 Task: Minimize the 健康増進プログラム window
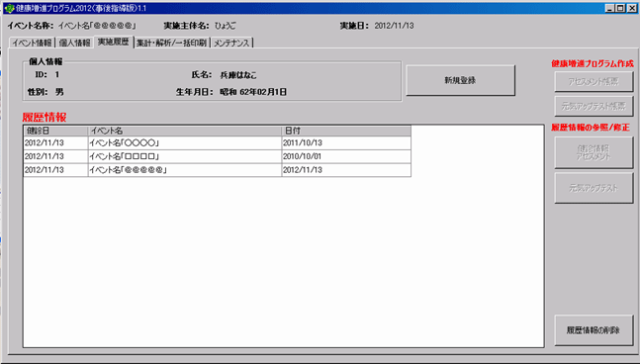610,8
